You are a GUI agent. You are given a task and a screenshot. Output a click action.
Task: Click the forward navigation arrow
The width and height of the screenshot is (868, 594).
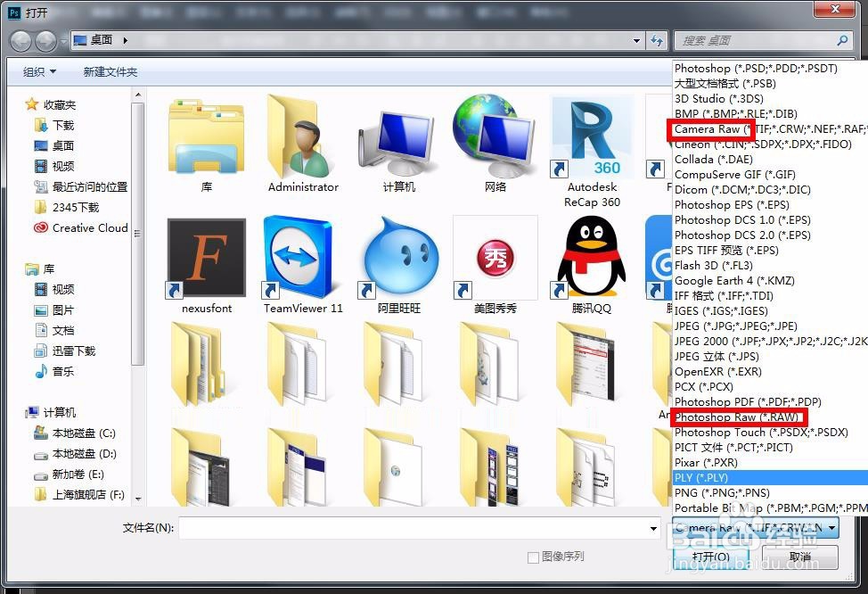[x=45, y=41]
